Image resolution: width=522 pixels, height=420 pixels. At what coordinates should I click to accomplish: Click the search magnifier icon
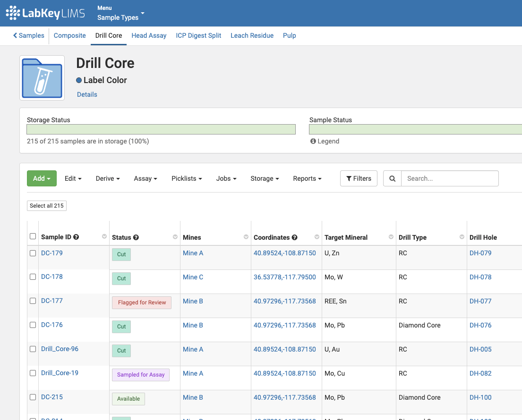[393, 178]
